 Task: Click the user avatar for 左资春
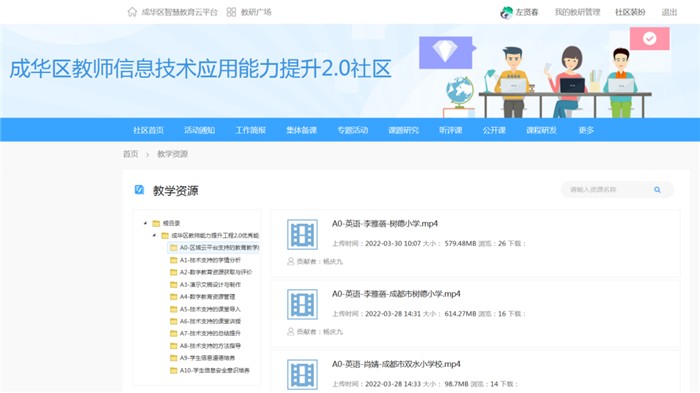tap(506, 13)
